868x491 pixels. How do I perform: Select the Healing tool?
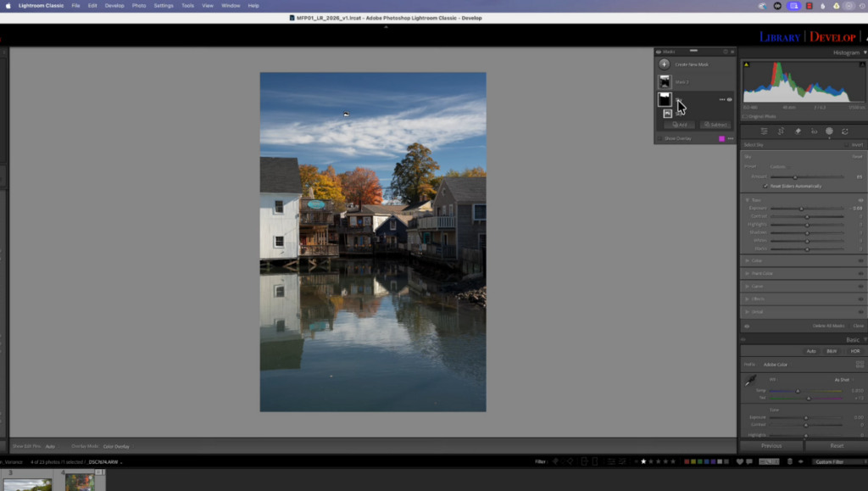pyautogui.click(x=798, y=131)
